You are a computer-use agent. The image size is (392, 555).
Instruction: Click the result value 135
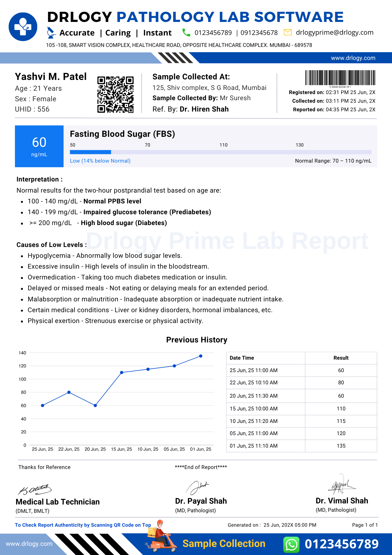click(x=341, y=446)
